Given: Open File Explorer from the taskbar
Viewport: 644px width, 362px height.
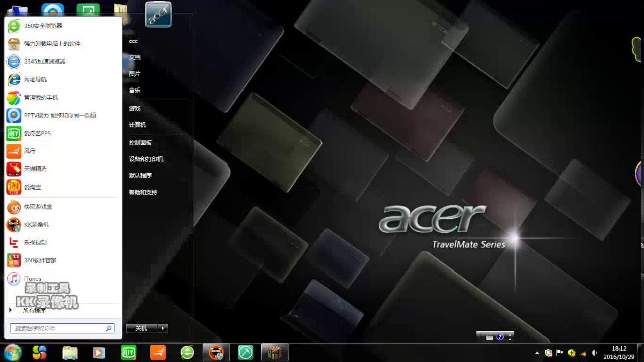Looking at the screenshot, I should tap(70, 353).
